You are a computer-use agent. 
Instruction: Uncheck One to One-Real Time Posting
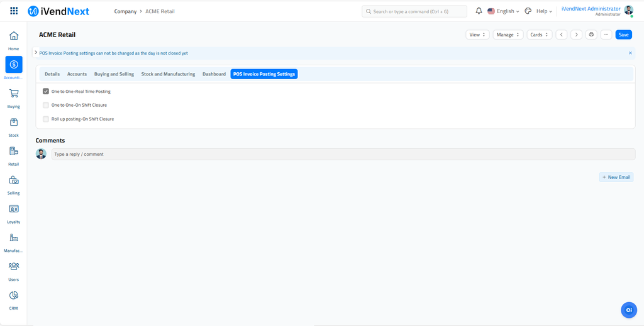46,92
